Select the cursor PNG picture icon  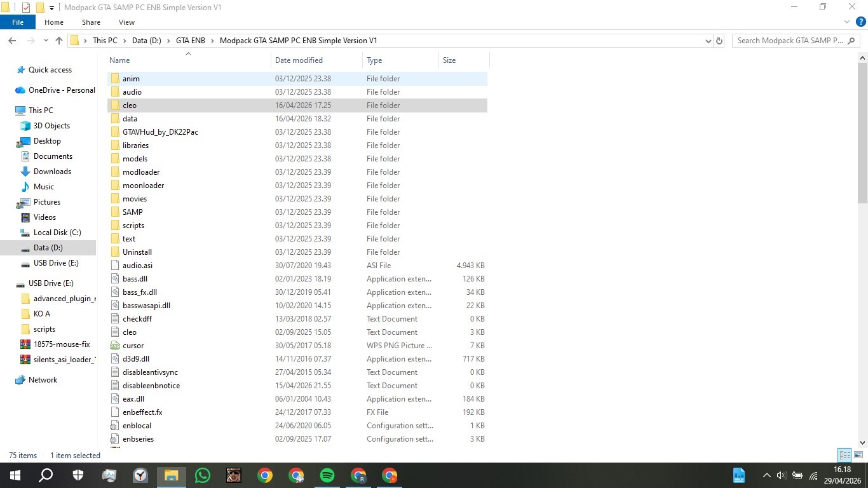point(115,346)
